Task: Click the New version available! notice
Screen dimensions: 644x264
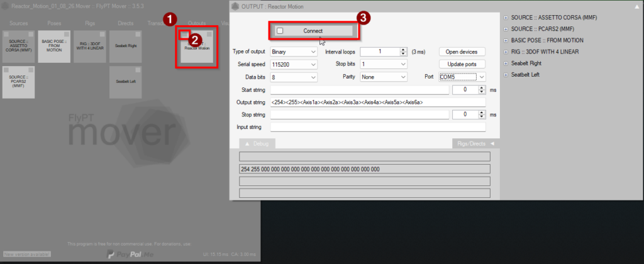Action: click(27, 255)
